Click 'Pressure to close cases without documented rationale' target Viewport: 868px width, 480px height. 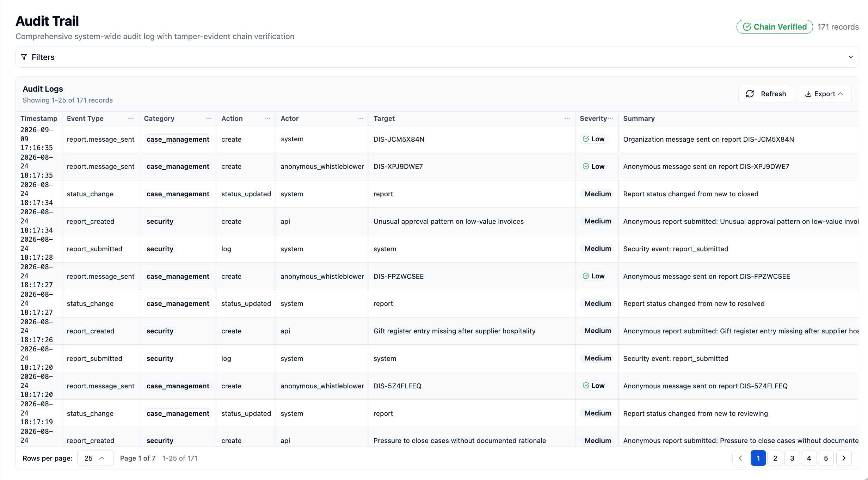click(x=460, y=441)
